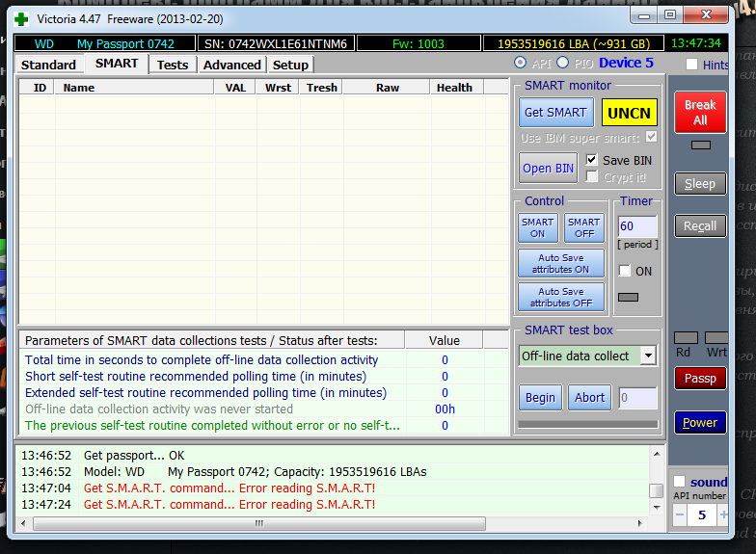Click the Get SMART button

[555, 113]
